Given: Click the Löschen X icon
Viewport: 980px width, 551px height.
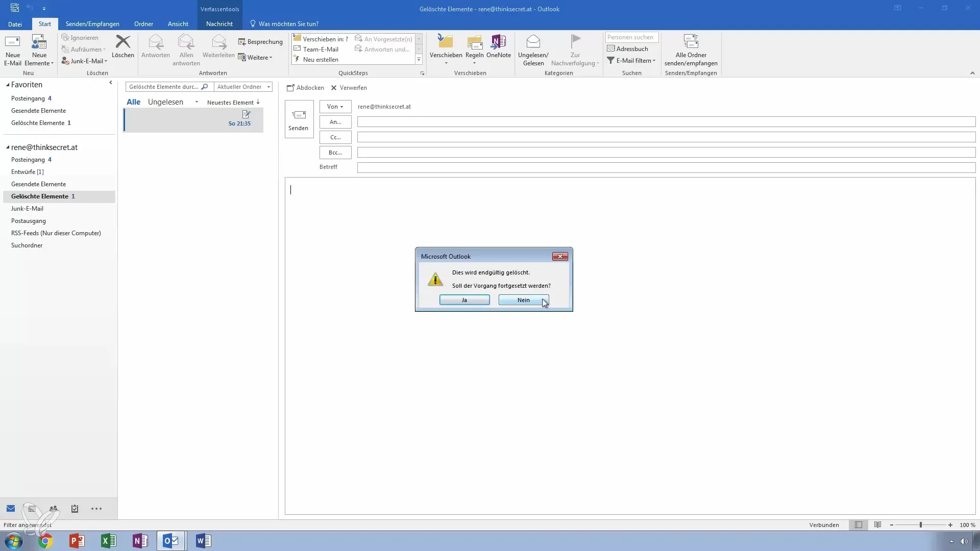Looking at the screenshot, I should [x=123, y=46].
